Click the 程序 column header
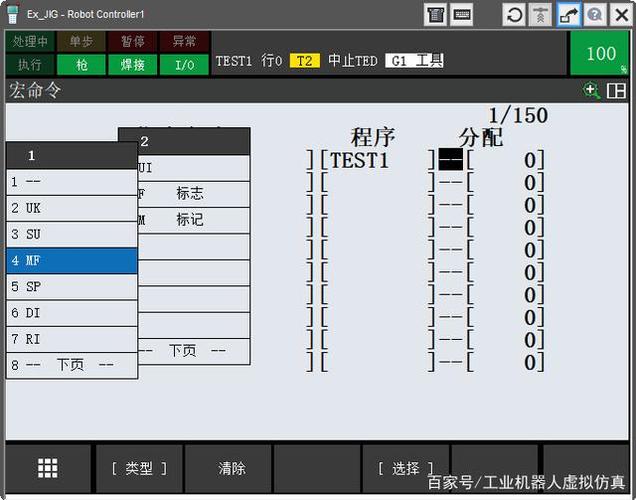 tap(373, 137)
